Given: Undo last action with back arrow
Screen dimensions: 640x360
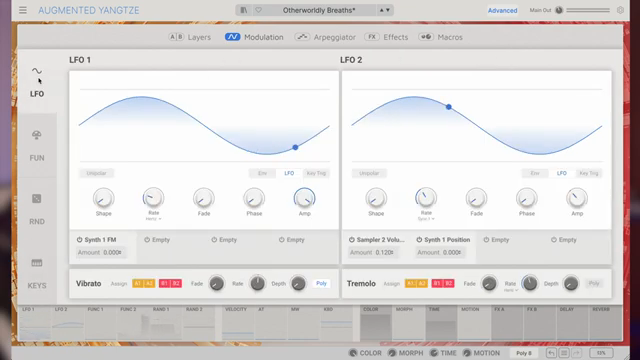Looking at the screenshot, I should click(x=551, y=353).
